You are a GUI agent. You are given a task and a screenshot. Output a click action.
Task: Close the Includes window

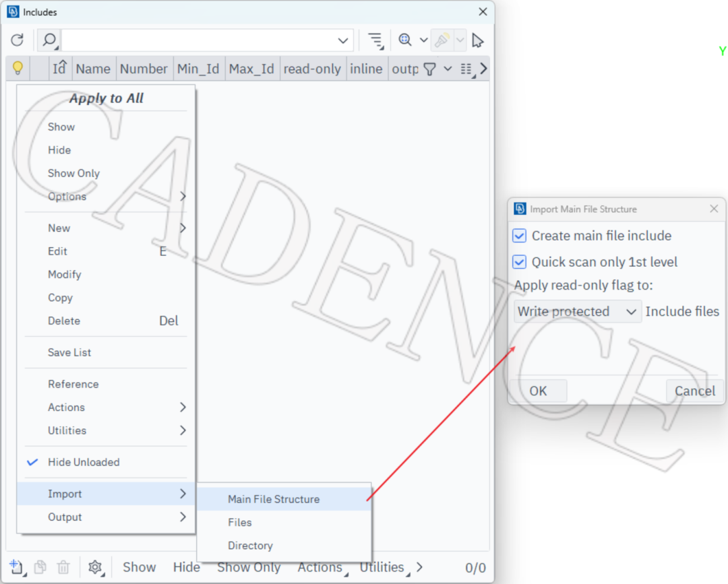click(483, 11)
